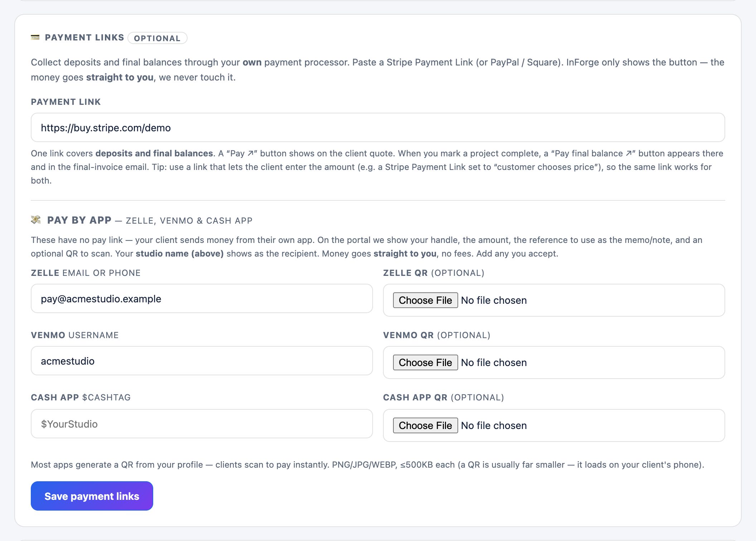Click the OPTIONAL badge near Payment Links
This screenshot has width=756, height=541.
[x=157, y=38]
